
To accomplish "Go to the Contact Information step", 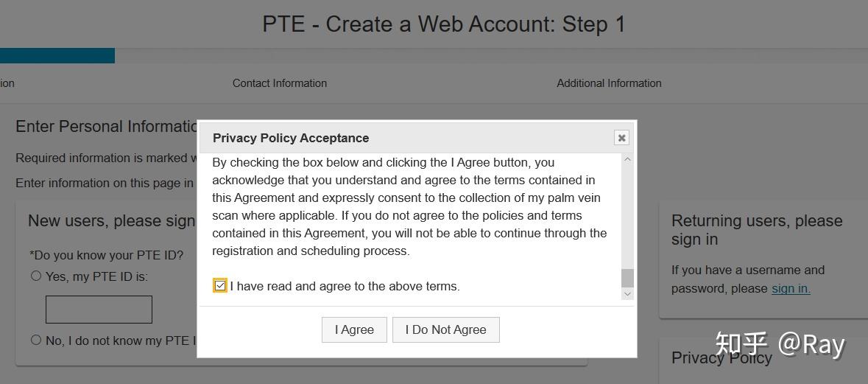I will [x=280, y=83].
